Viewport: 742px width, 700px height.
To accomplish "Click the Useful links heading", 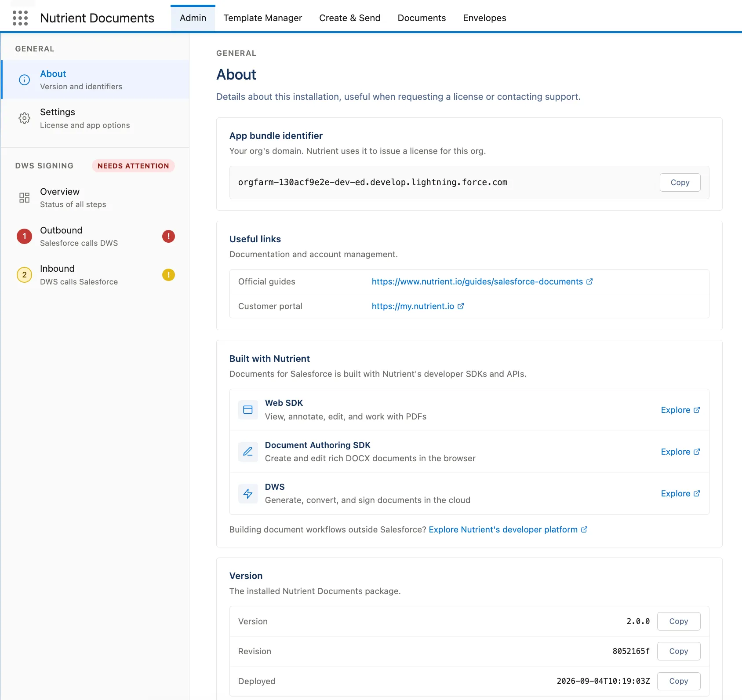I will pyautogui.click(x=255, y=239).
